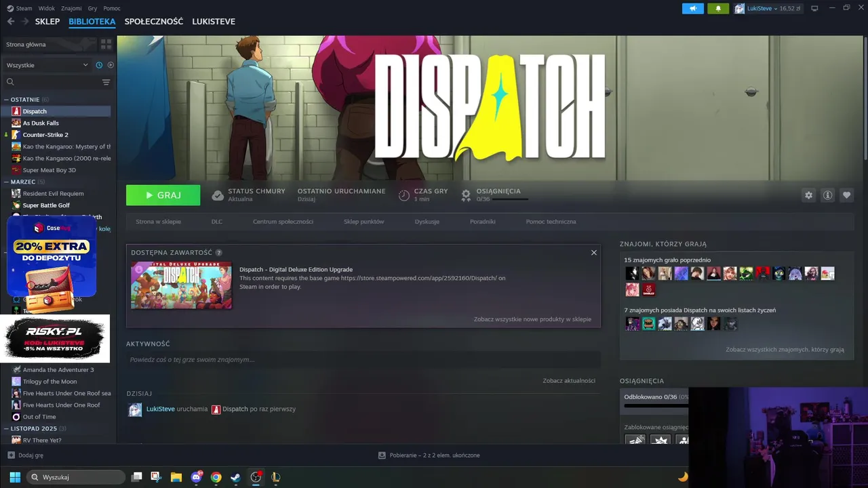Open the Znajomi menu

[71, 8]
